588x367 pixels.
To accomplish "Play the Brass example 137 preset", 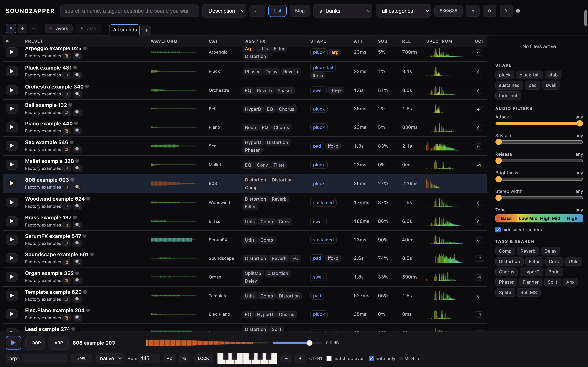I will (11, 221).
